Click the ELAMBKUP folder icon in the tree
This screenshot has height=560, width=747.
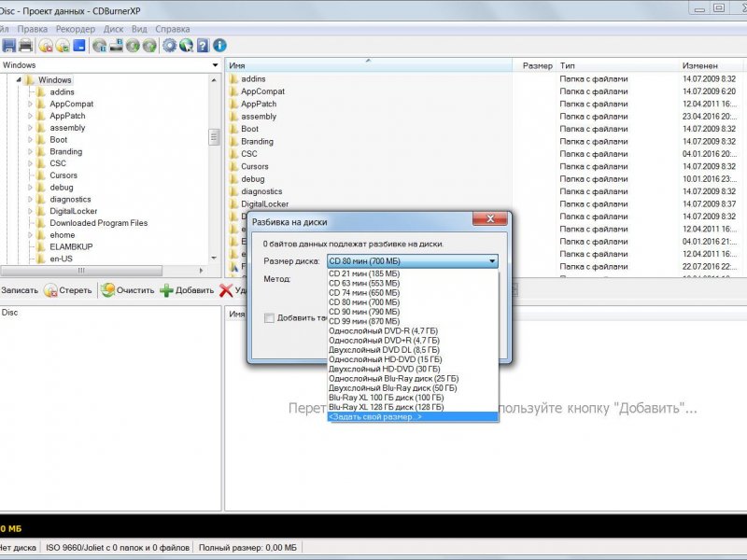(x=41, y=246)
